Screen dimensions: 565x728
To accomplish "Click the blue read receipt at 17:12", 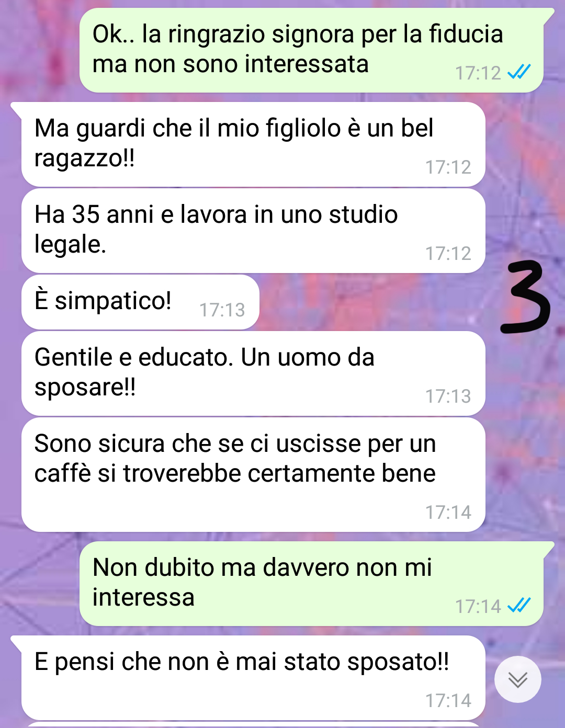I will click(x=519, y=72).
